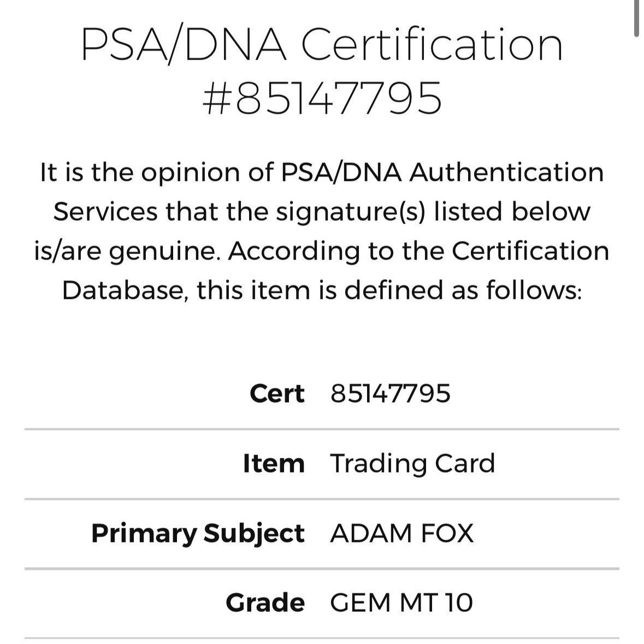This screenshot has width=644, height=644.
Task: Select the GEM MT 10 grade value
Action: point(401,603)
